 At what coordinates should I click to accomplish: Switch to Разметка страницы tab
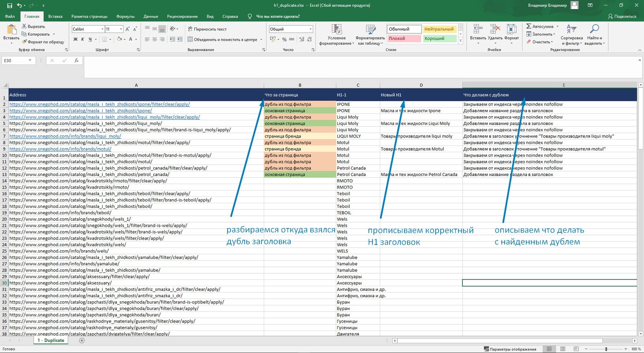89,17
